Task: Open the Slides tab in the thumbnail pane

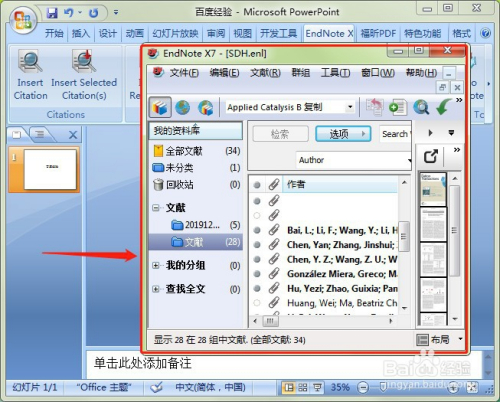Action: tap(16, 135)
